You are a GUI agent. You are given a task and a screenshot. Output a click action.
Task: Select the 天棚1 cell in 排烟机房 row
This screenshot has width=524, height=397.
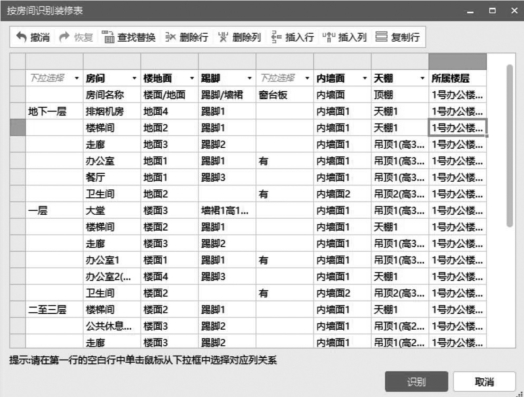coord(400,111)
